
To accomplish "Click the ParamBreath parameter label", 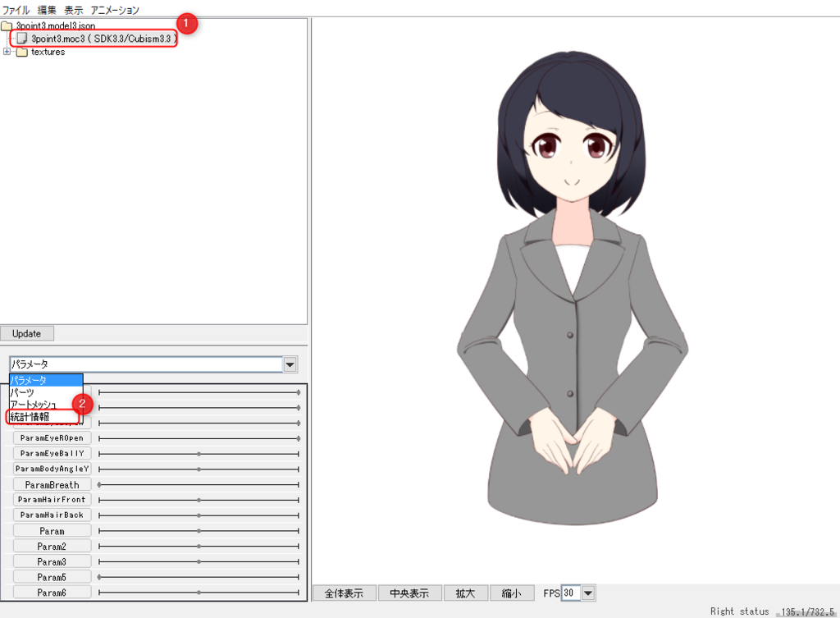I will (52, 483).
